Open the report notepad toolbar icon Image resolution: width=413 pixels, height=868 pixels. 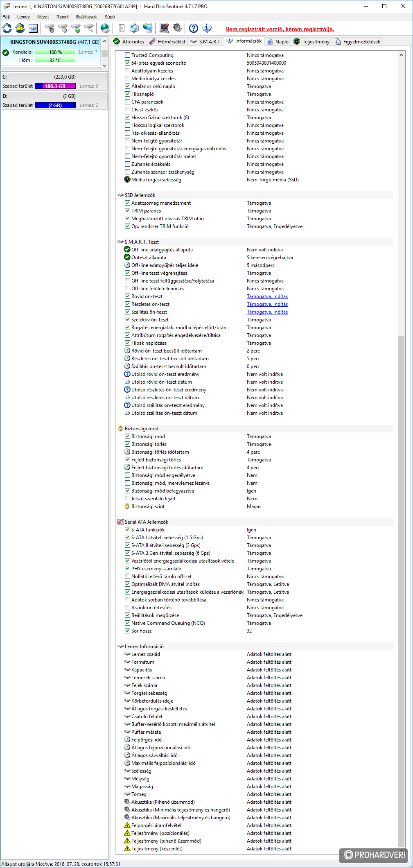[122, 28]
